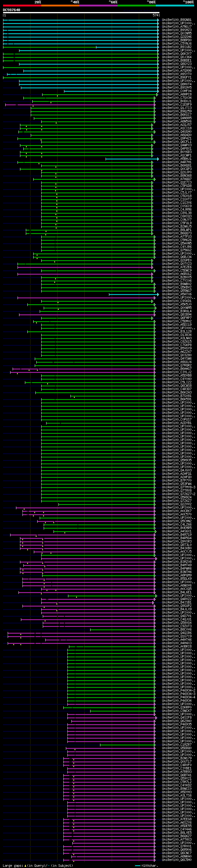Select the UniRef100_Q9P4Z1 label
Screen dimensions: 197x868
click(x=177, y=139)
